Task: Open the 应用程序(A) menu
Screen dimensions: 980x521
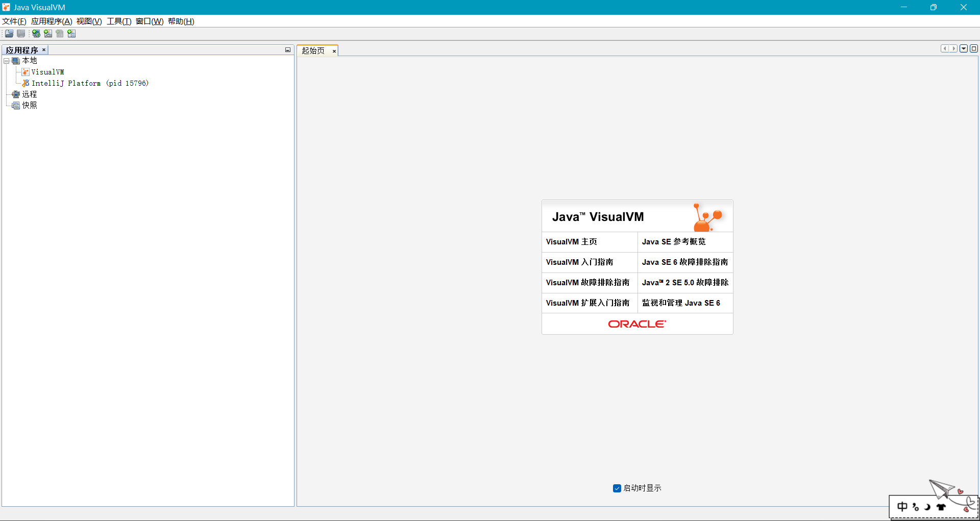Action: [52, 21]
